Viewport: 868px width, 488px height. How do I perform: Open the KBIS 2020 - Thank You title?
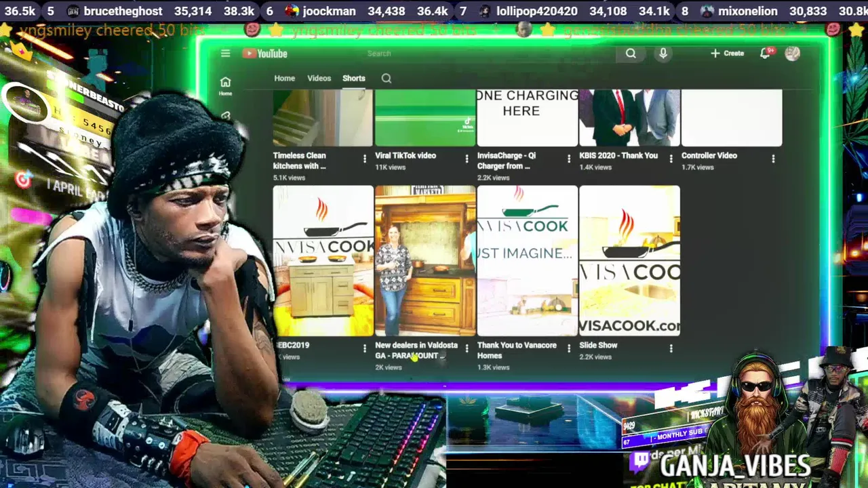(618, 155)
